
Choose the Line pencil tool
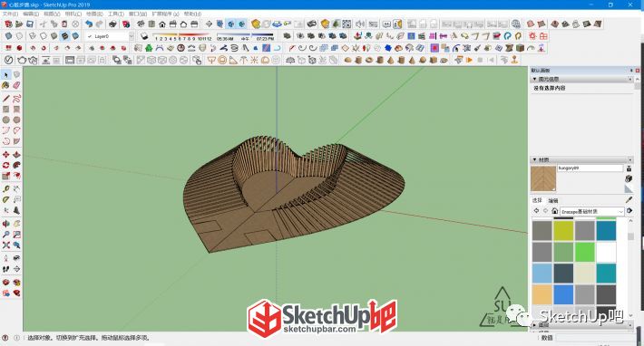(x=5, y=99)
